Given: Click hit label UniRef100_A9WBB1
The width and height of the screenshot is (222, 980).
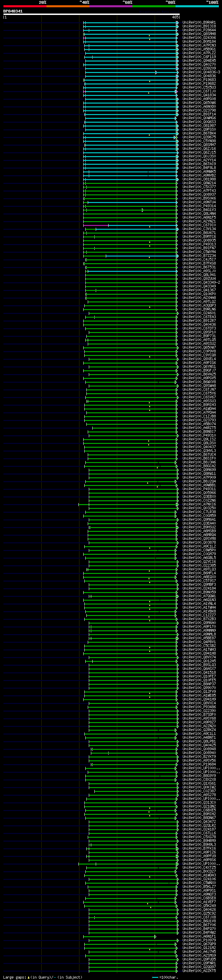Looking at the screenshot, I should pyautogui.click(x=199, y=485).
